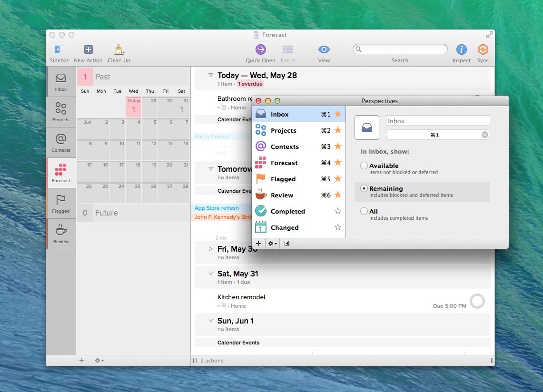This screenshot has width=543, height=392.
Task: Clear the ⌘1 shortcut field
Action: (x=485, y=135)
